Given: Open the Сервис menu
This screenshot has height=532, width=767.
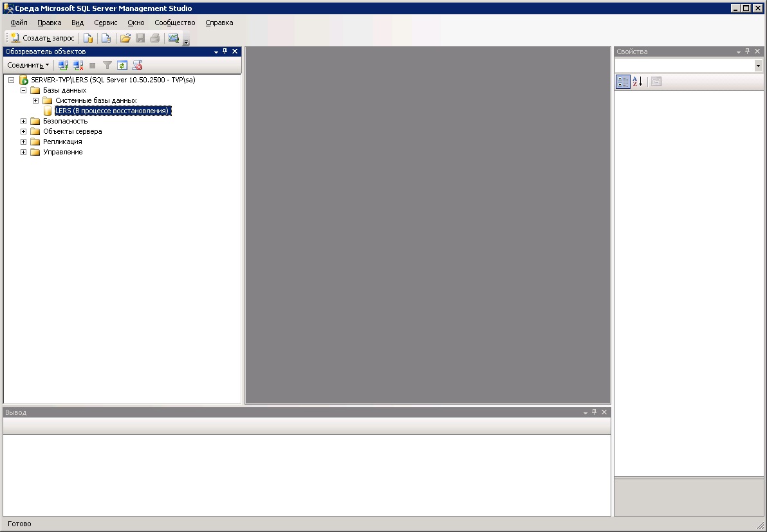Looking at the screenshot, I should point(106,23).
